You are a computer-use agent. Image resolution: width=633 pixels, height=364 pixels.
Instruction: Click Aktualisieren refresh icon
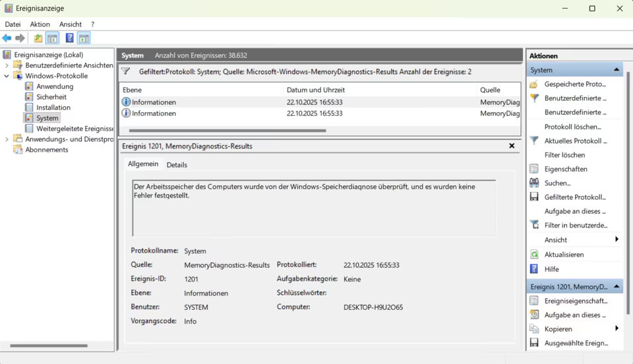point(534,255)
